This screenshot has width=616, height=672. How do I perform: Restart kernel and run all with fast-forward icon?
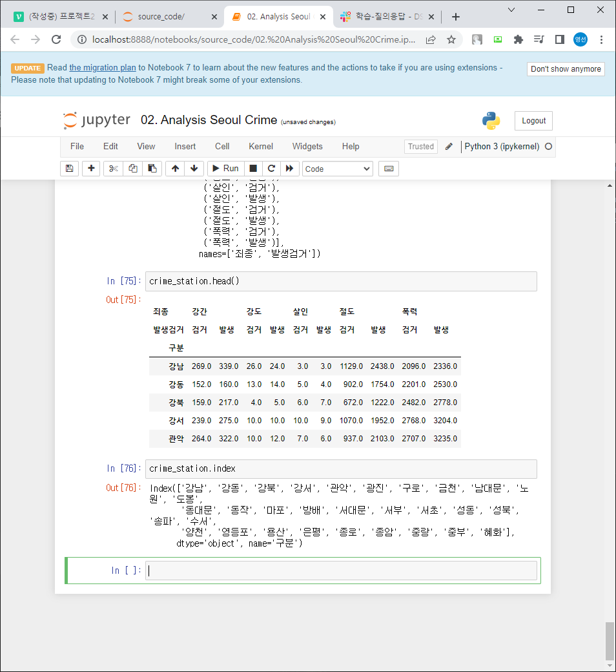coord(289,169)
